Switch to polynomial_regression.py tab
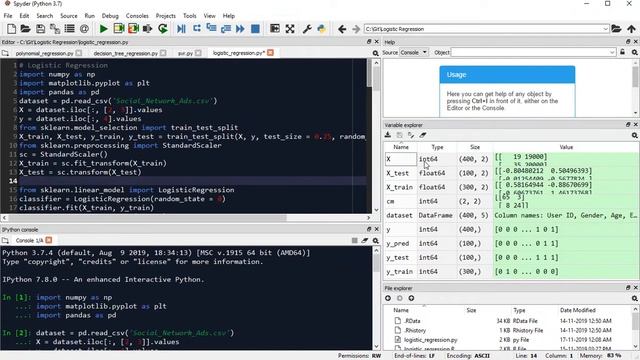 click(44, 53)
